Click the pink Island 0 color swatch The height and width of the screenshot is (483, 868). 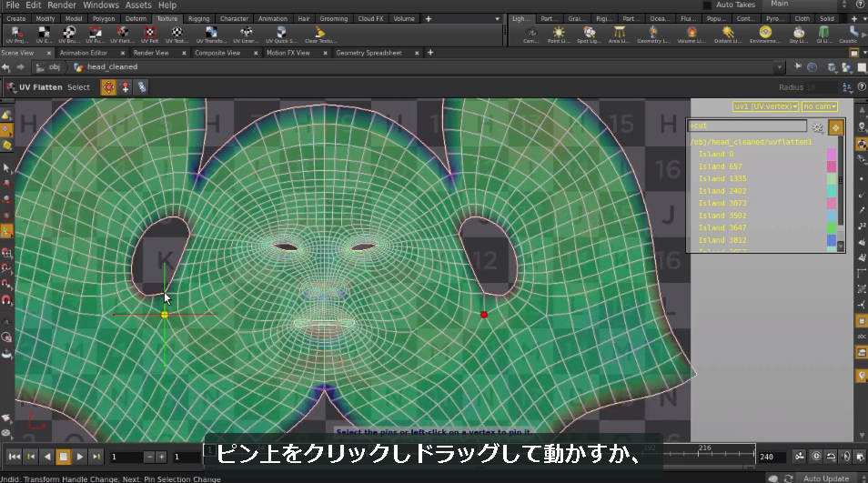832,155
